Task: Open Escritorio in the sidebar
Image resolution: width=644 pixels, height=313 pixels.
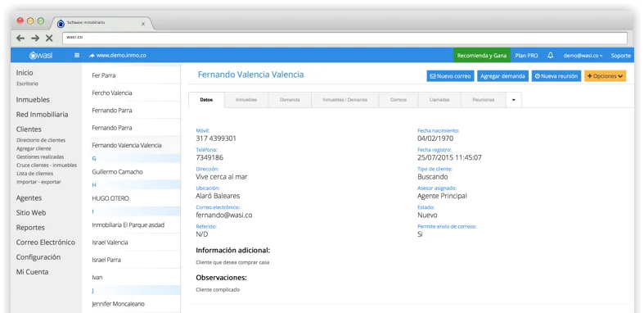Action: tap(27, 84)
